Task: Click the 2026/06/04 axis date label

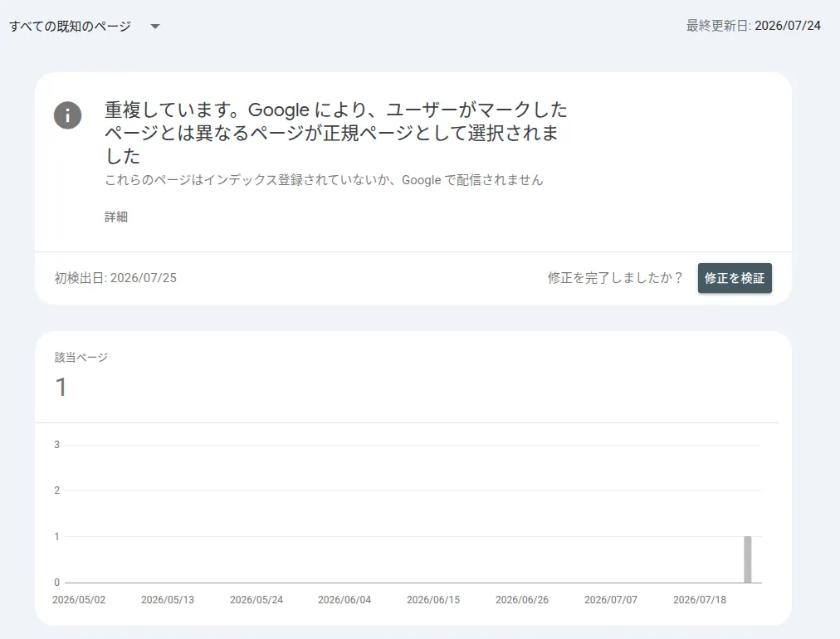Action: tap(344, 600)
